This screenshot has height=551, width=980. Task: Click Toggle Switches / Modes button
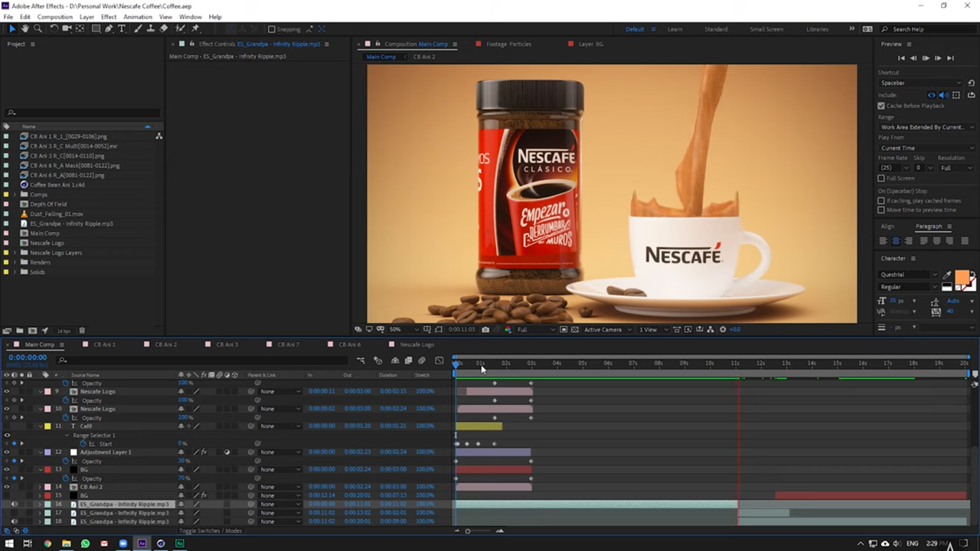211,530
